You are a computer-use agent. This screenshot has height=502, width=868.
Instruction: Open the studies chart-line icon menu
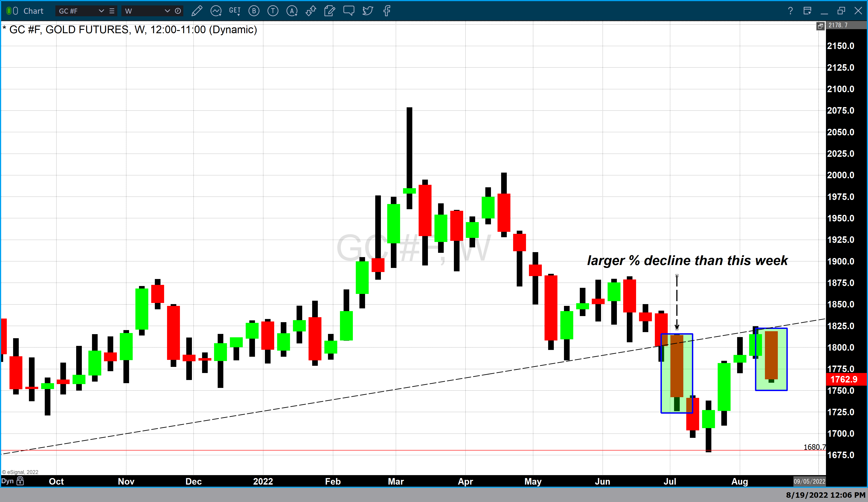point(216,11)
